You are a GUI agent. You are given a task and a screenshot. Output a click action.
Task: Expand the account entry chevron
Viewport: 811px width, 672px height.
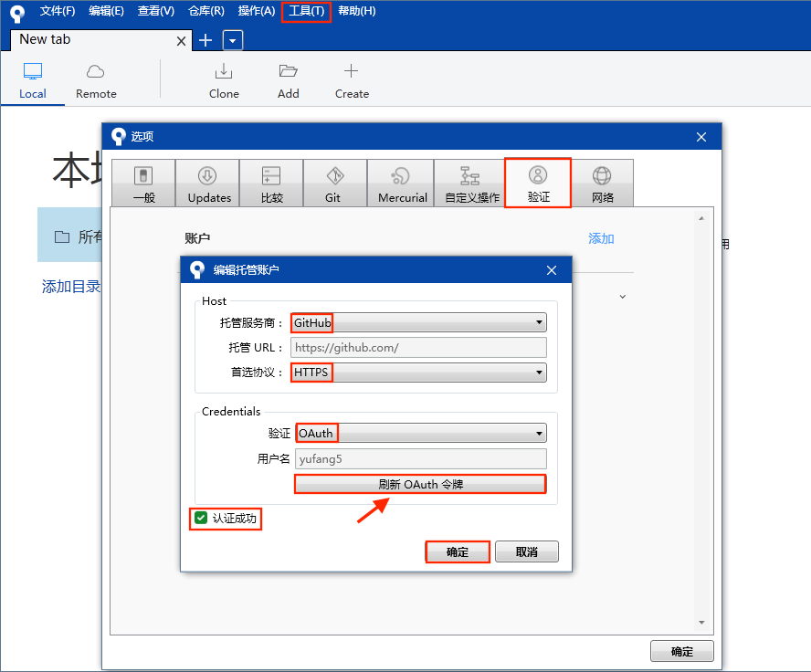click(623, 297)
